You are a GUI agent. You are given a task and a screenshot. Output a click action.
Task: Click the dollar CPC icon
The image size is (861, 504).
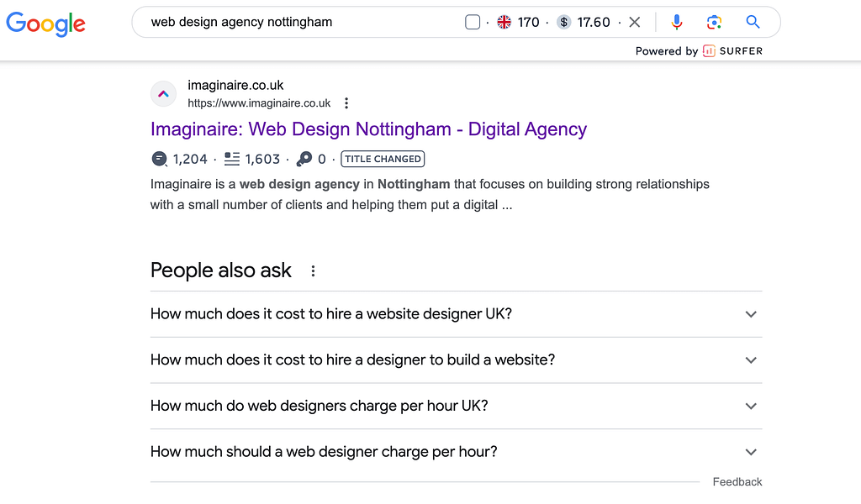(563, 22)
